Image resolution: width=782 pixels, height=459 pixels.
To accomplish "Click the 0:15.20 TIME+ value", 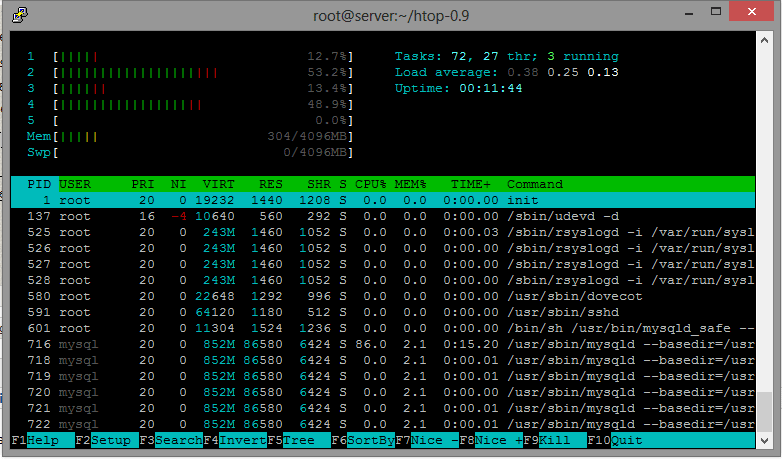I will [471, 344].
